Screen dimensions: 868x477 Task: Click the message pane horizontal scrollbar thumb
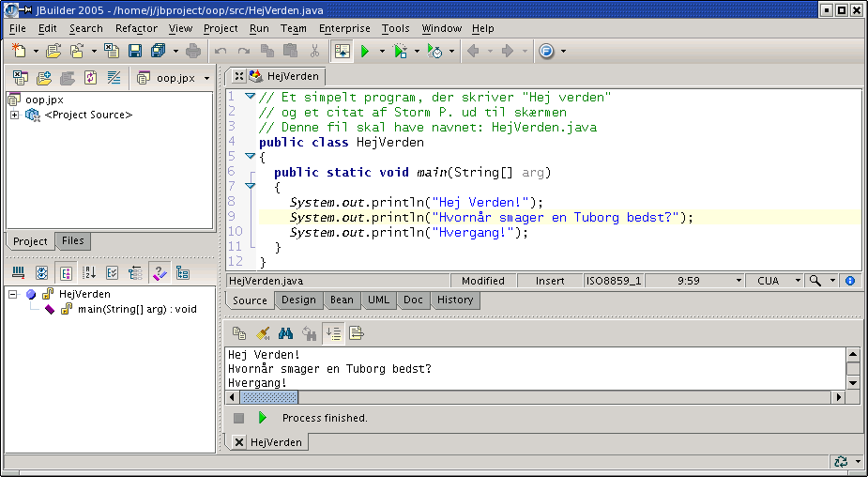click(269, 397)
